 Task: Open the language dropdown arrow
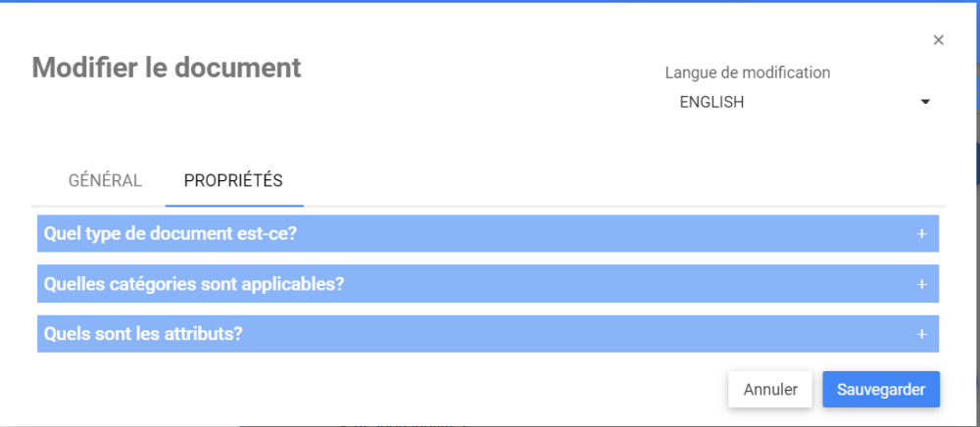pos(924,102)
